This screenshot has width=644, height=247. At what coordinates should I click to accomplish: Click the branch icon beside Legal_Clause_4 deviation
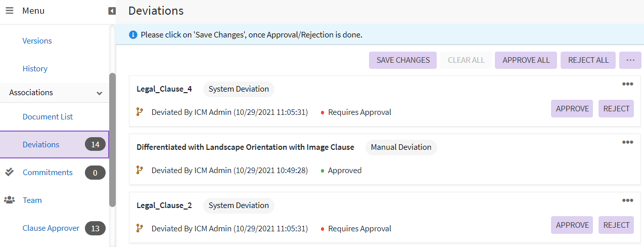pyautogui.click(x=140, y=112)
